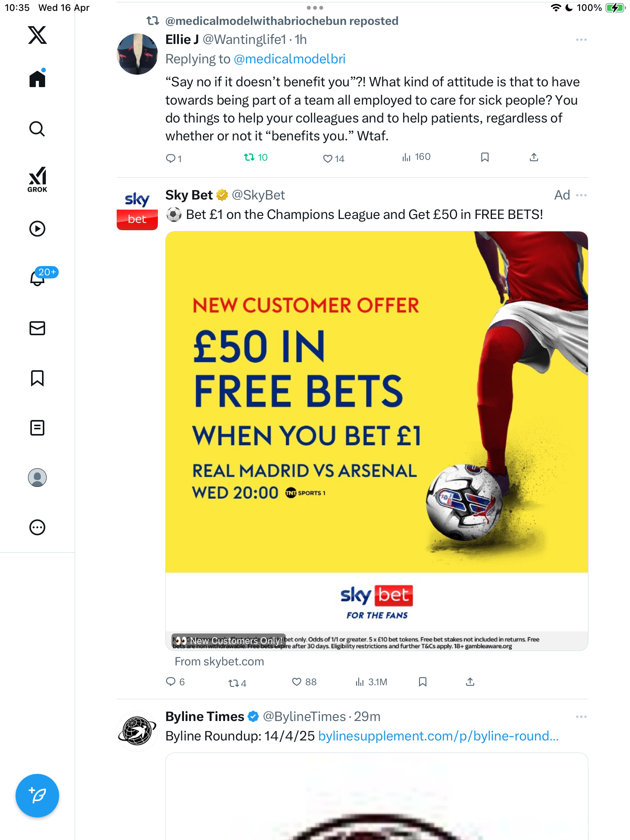This screenshot has width=630, height=840.
Task: Open the More circle menu in sidebar
Action: [37, 527]
